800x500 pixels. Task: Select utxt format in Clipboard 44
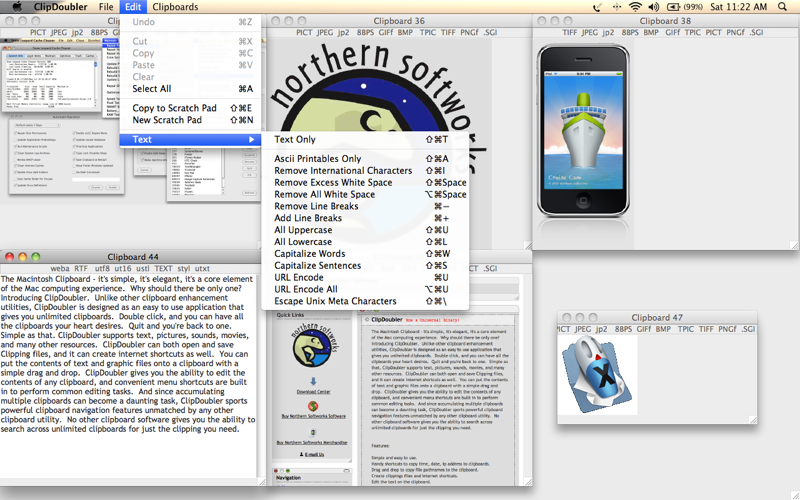pyautogui.click(x=202, y=268)
